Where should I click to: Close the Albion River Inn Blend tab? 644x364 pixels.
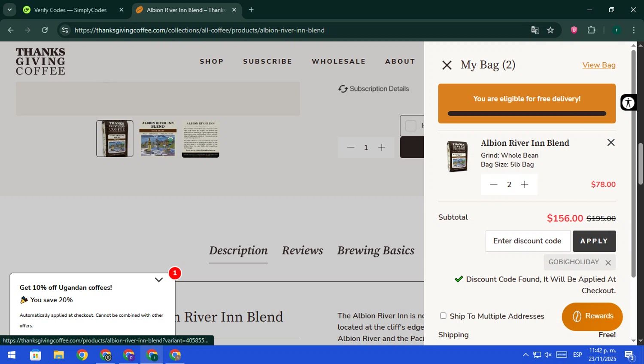[x=234, y=10]
